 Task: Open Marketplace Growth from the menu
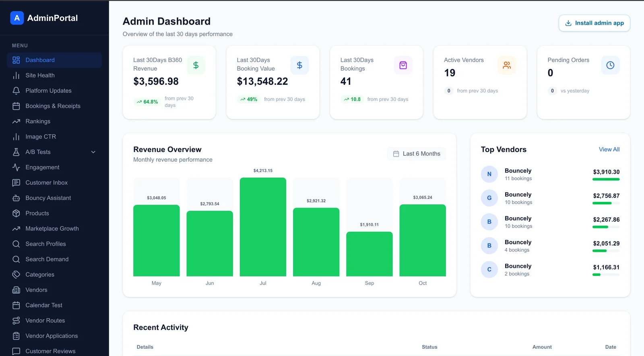54,228
